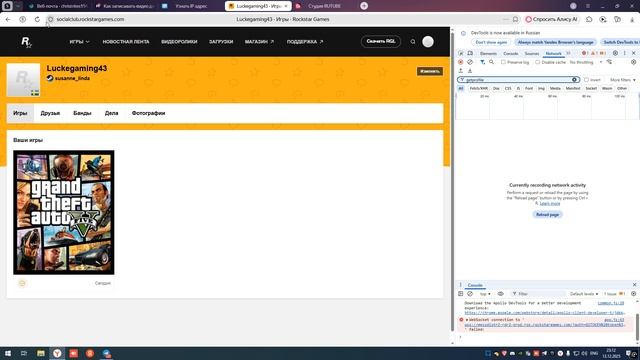
Task: Click the Изменить profile button
Action: 429,71
